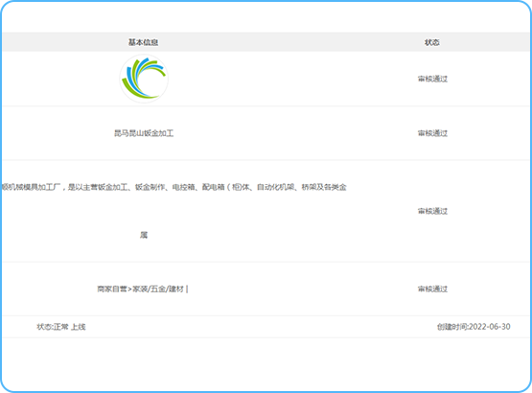The height and width of the screenshot is (393, 532).
Task: Select the 基本信息 column header
Action: click(143, 42)
